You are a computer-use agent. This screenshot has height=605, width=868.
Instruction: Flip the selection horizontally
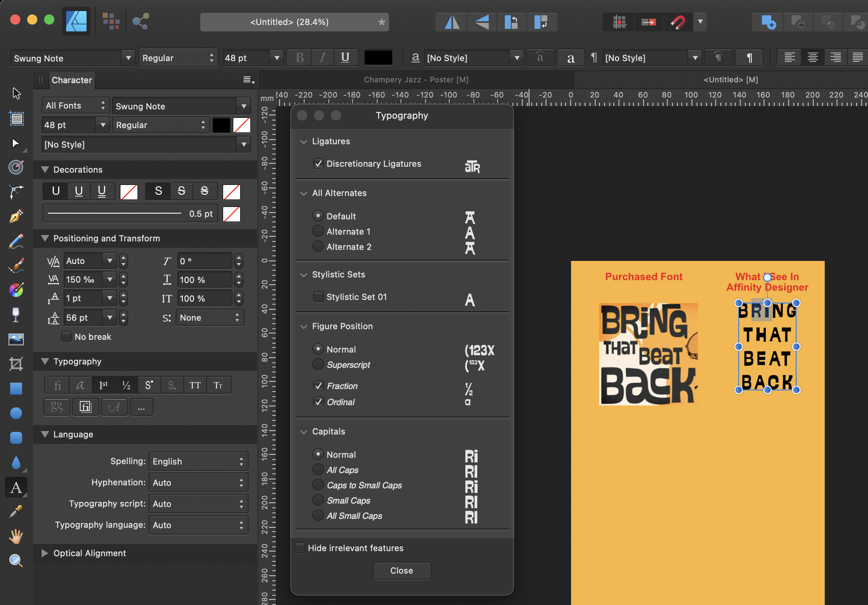click(x=451, y=22)
